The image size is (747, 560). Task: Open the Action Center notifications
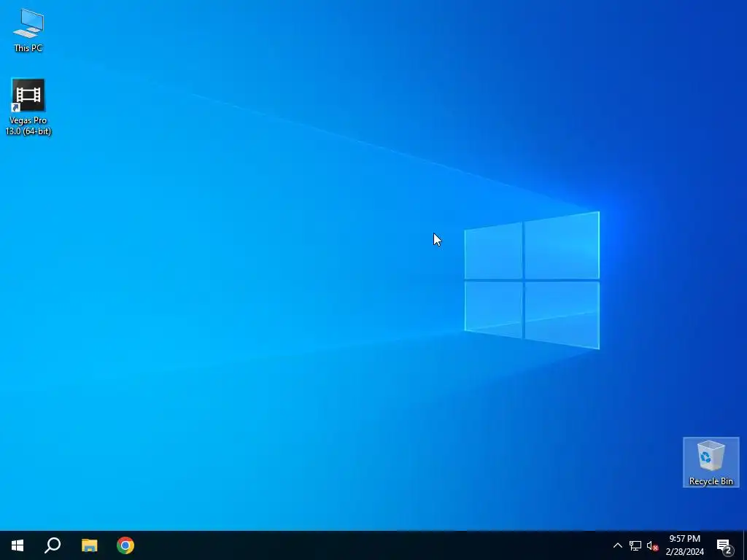point(724,545)
